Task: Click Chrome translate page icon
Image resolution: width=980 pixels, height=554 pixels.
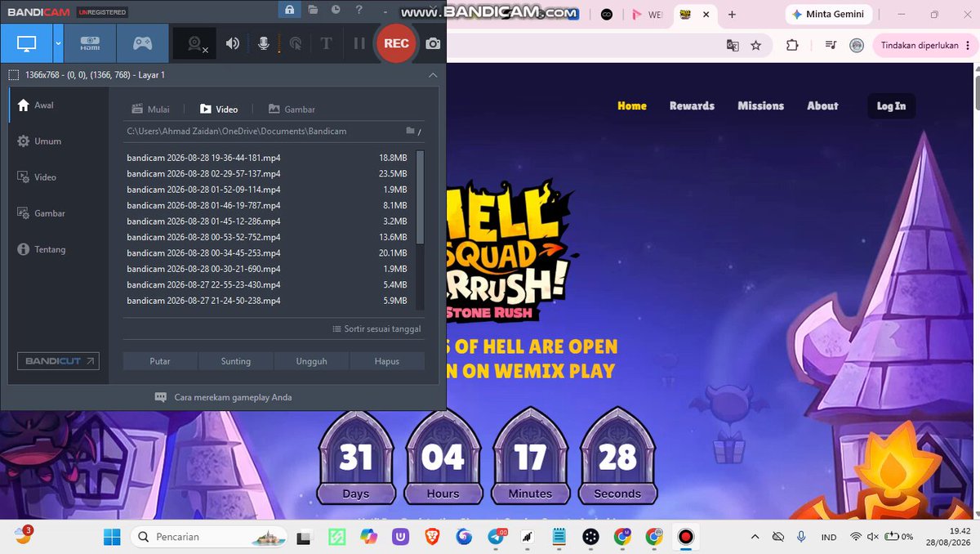Action: click(x=733, y=46)
